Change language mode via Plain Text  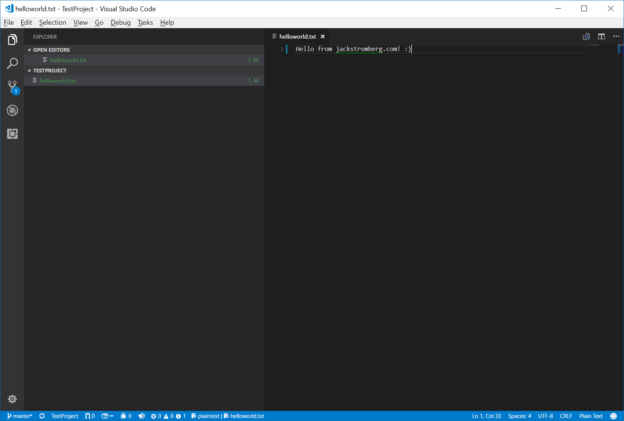[x=591, y=416]
